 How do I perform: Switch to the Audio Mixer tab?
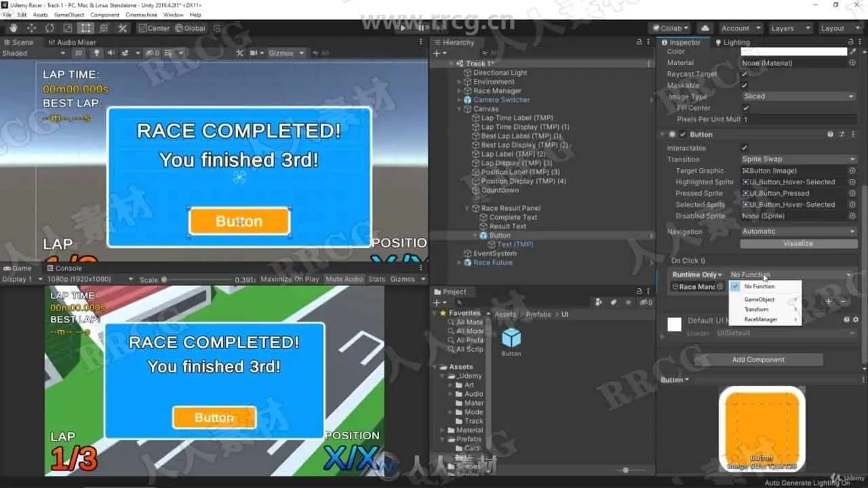[x=71, y=42]
